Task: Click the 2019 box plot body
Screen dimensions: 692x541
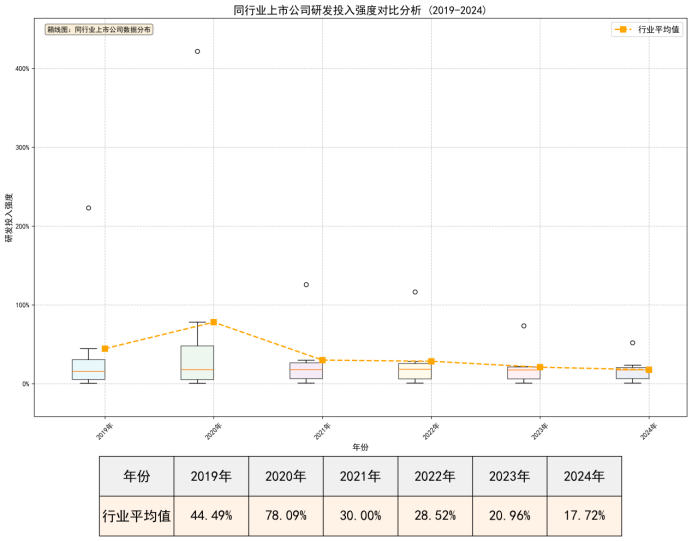Action: tap(88, 369)
